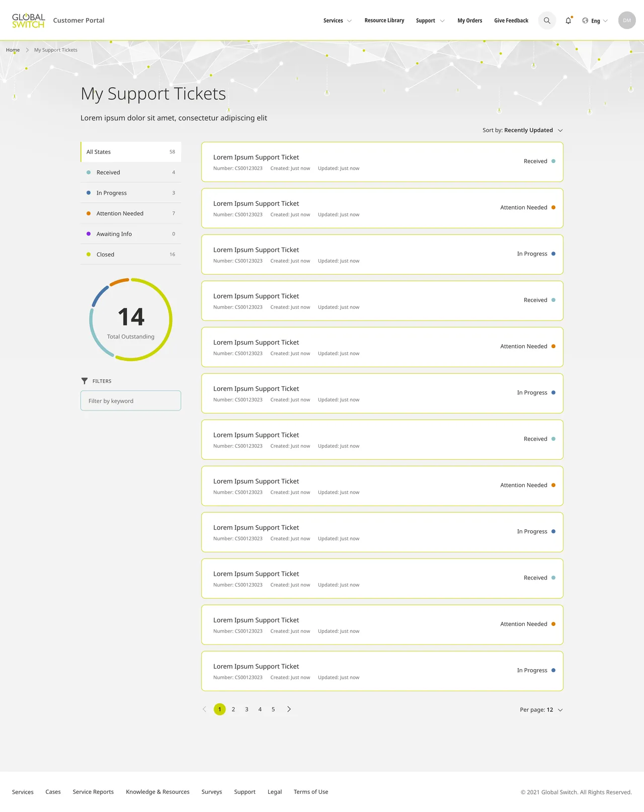Click the notification bell icon
Screen dimensions: 644x812
click(x=568, y=21)
